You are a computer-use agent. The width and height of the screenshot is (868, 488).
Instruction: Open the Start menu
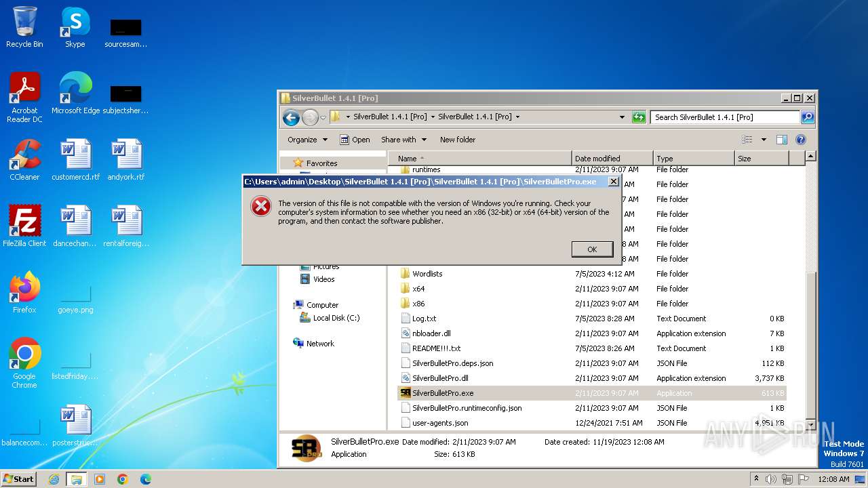pos(19,479)
